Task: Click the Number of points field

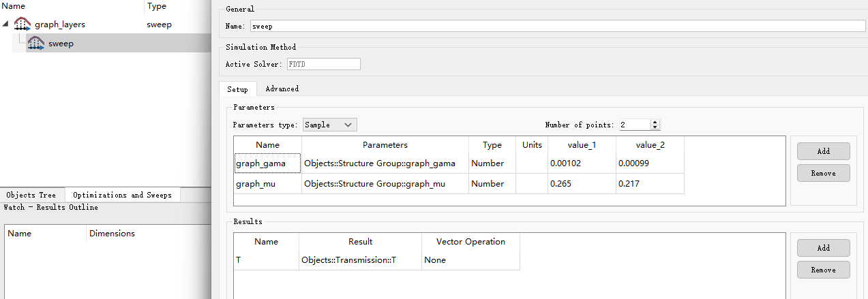Action: coord(634,125)
